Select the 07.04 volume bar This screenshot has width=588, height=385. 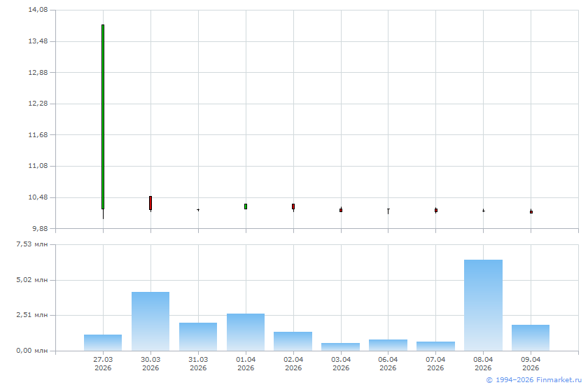coord(435,346)
